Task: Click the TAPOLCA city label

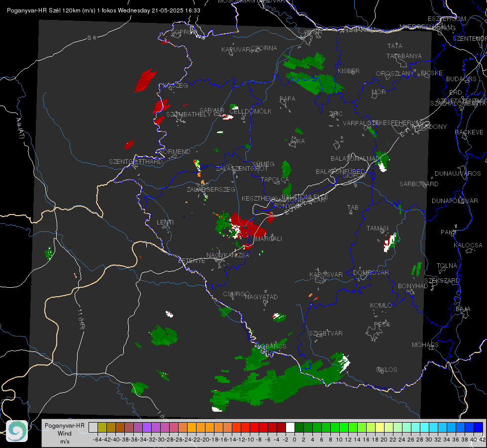Action: [275, 179]
